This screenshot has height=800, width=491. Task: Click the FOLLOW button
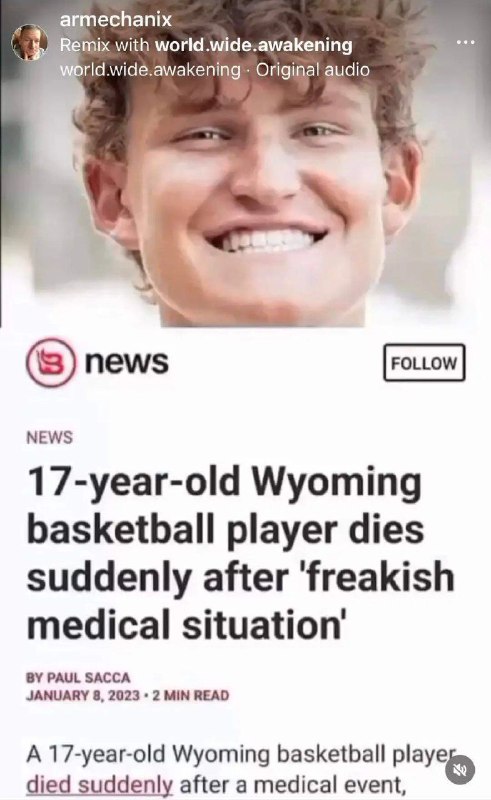tap(424, 363)
